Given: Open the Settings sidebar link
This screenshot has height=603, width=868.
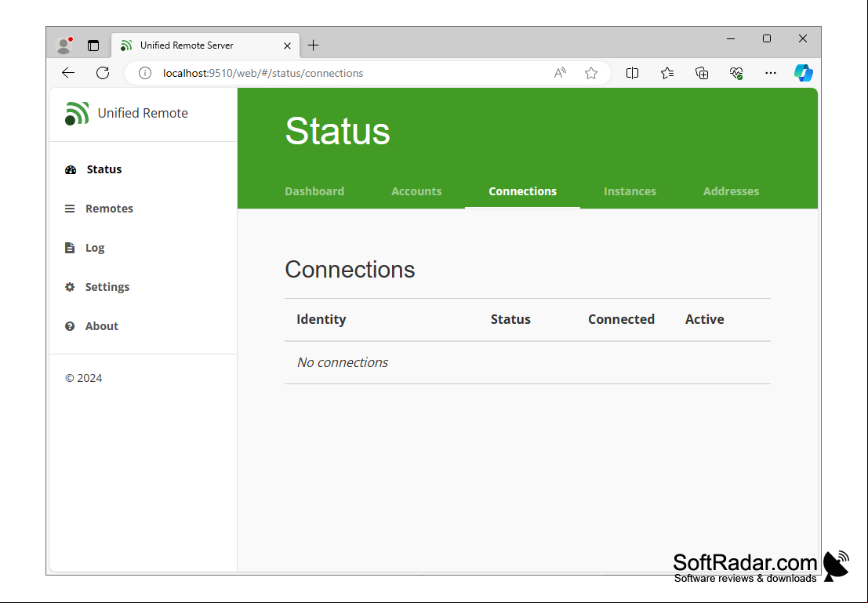Looking at the screenshot, I should pyautogui.click(x=107, y=287).
